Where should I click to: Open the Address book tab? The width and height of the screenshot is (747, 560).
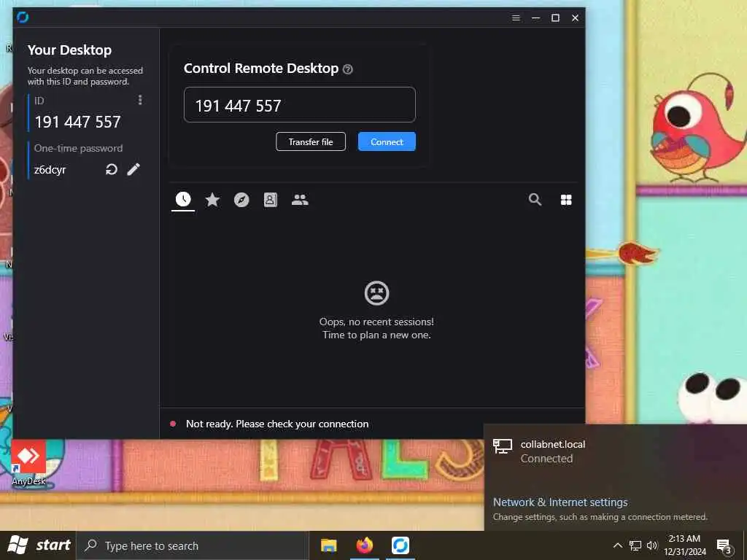270,200
